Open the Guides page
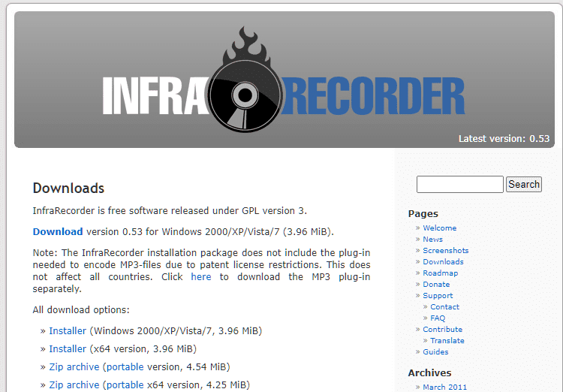The image size is (563, 392). pos(435,351)
